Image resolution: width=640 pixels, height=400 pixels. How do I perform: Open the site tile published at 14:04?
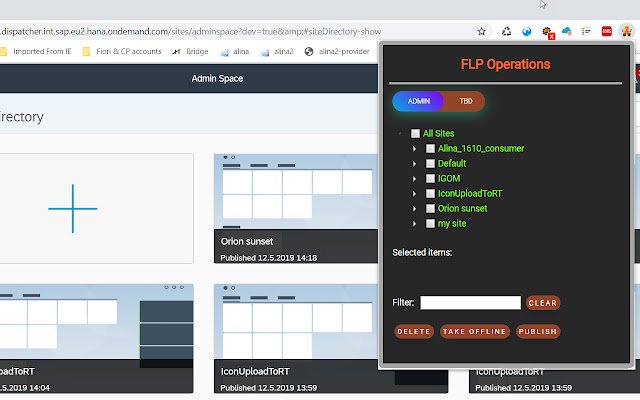point(96,338)
